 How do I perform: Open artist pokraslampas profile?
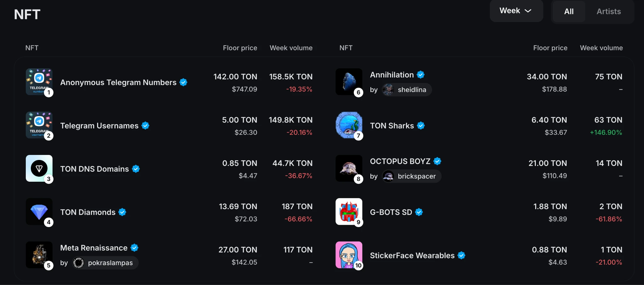point(105,263)
